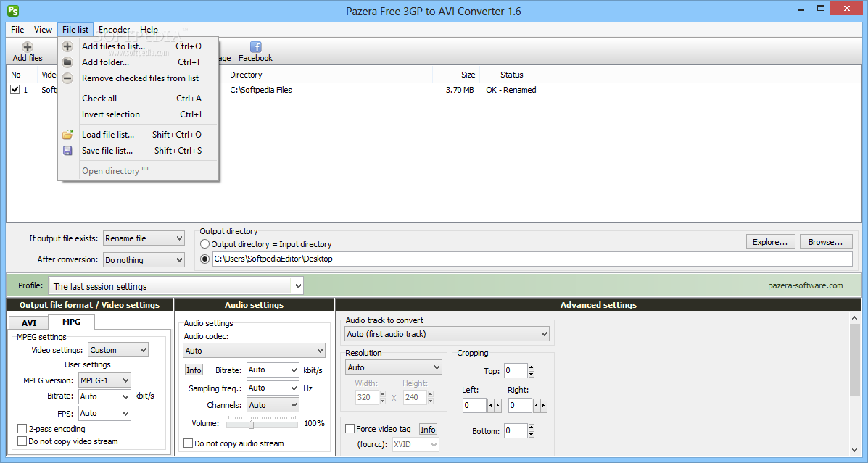Screen dimensions: 868x463
Task: Click the Cropping Right value field
Action: click(x=521, y=406)
